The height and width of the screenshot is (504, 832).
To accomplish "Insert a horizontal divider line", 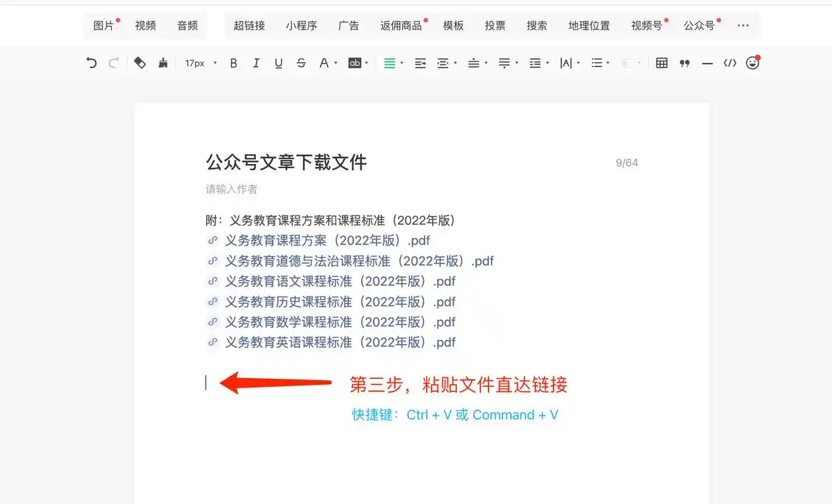I will click(707, 63).
